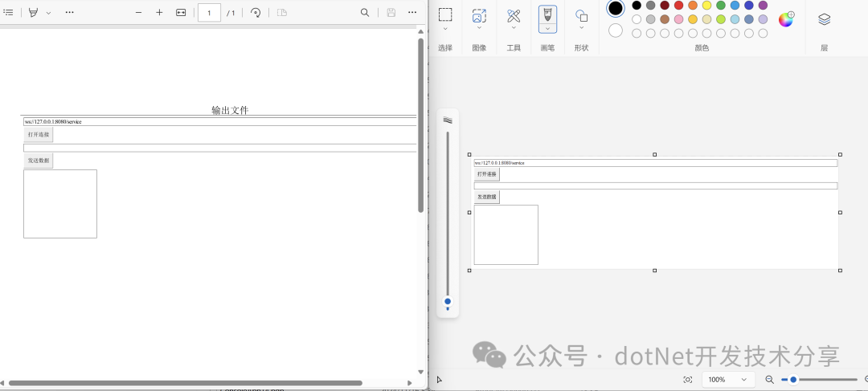
Task: Click the 打开连接 button in the PDF
Action: [39, 135]
